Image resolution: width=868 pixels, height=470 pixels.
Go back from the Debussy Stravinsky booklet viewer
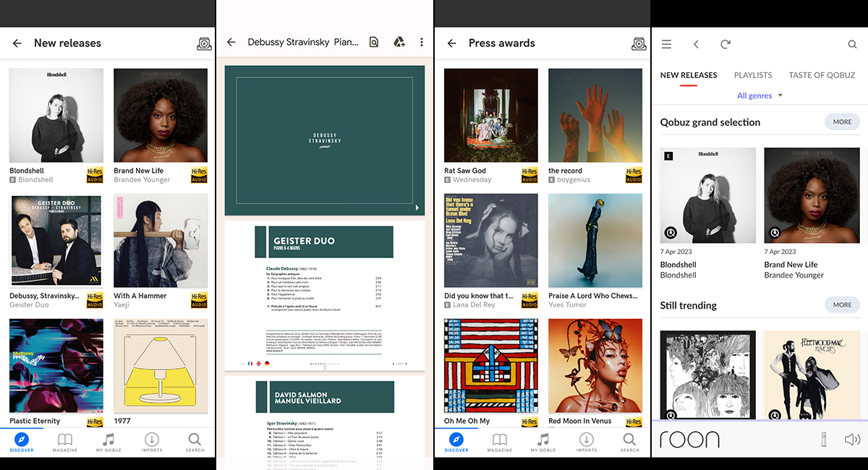pos(231,43)
